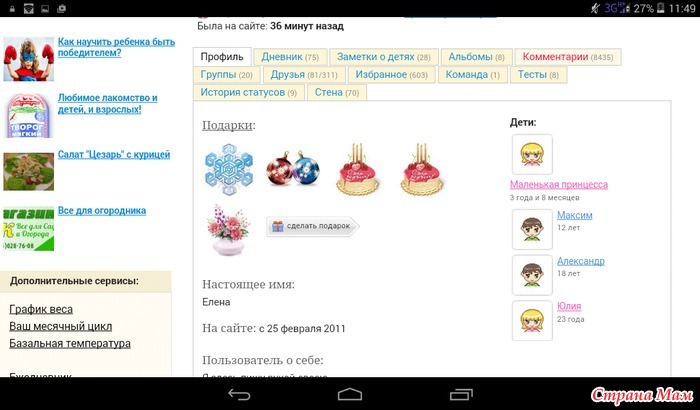Click the Салат Цезарь с курицей thumbnail
The height and width of the screenshot is (410, 700).
[29, 172]
